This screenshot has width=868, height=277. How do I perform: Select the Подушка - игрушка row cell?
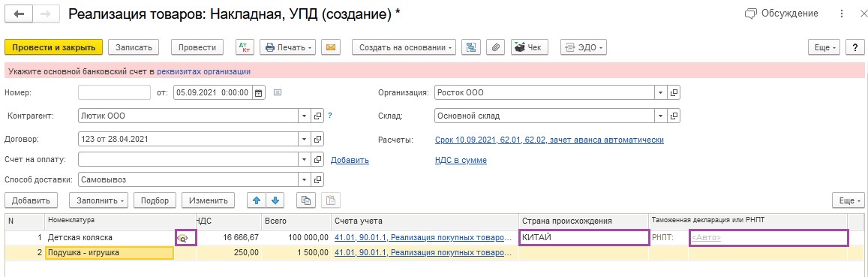coord(110,253)
